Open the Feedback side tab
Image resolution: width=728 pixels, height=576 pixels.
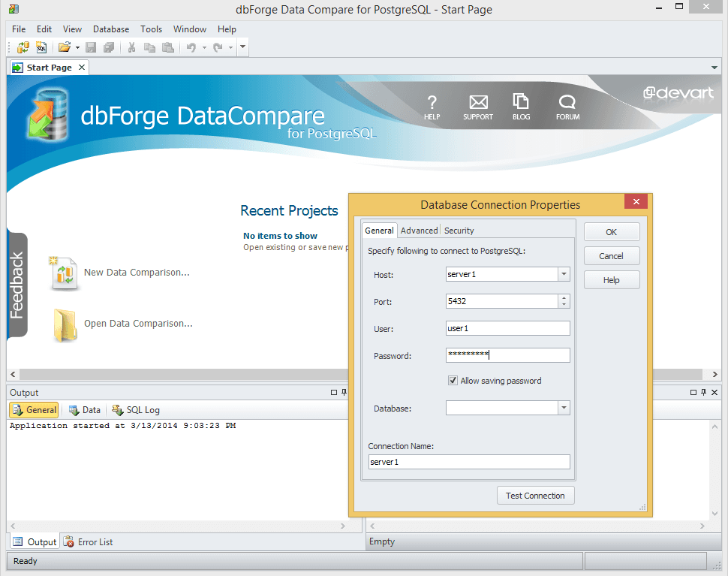pyautogui.click(x=17, y=285)
